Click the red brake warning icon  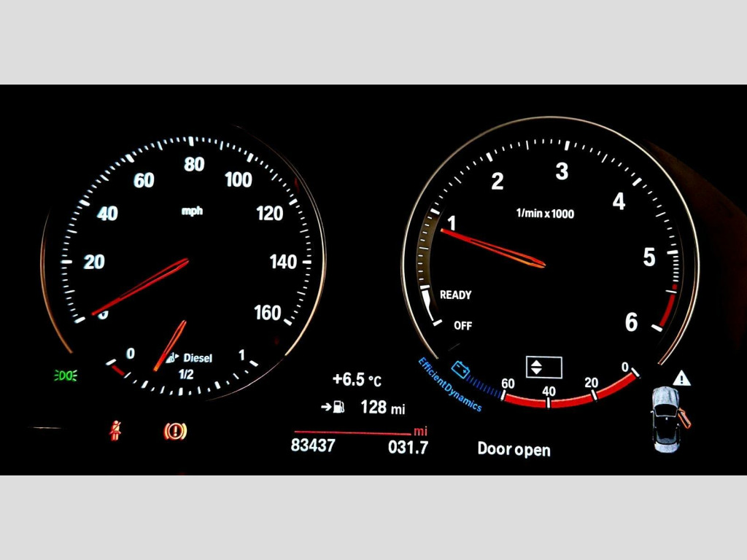pos(175,431)
